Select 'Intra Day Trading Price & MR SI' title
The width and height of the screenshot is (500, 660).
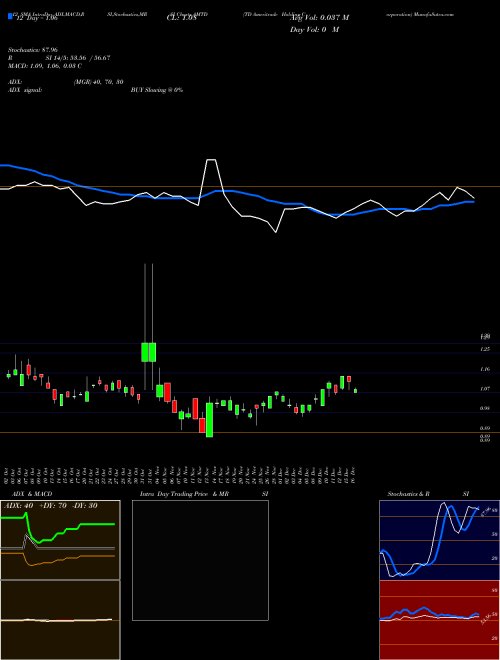[204, 494]
